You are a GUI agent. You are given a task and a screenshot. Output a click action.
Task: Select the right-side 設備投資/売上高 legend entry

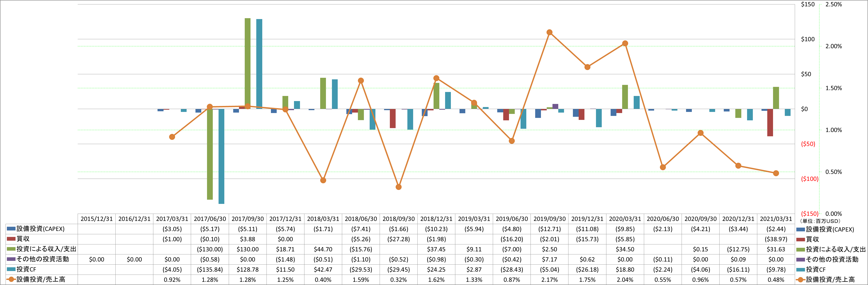pos(826,280)
